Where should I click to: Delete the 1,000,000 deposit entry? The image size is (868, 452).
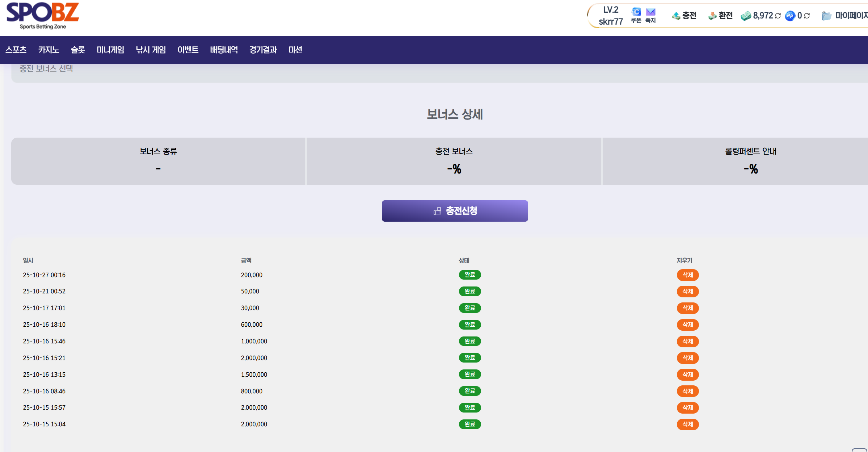point(687,341)
